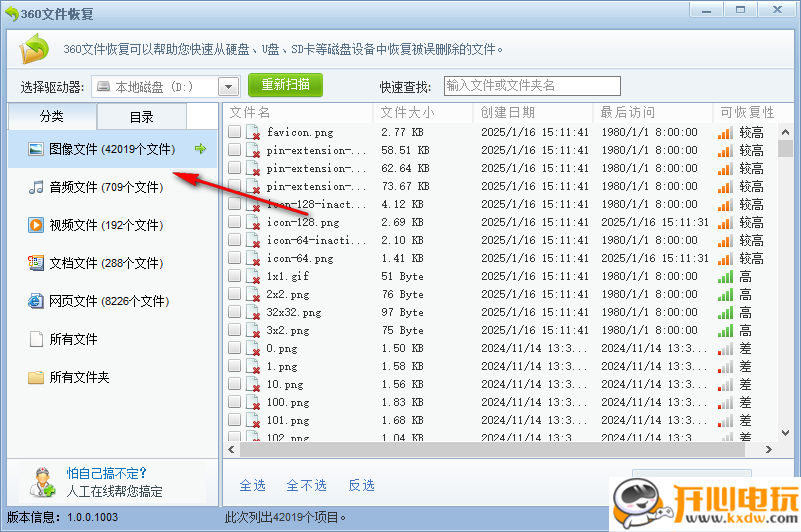Image resolution: width=801 pixels, height=532 pixels.
Task: Sort by the 可恢复性 column header
Action: coord(753,112)
